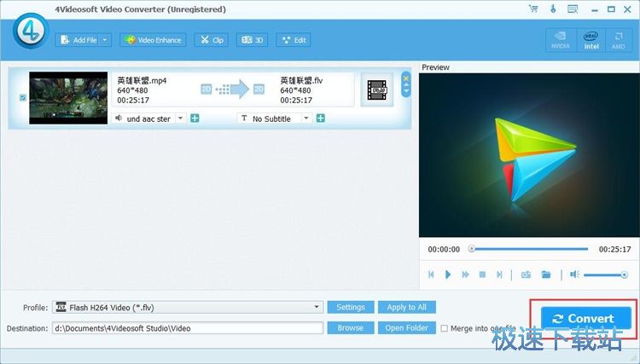
Task: Click the output format film icon
Action: (376, 90)
